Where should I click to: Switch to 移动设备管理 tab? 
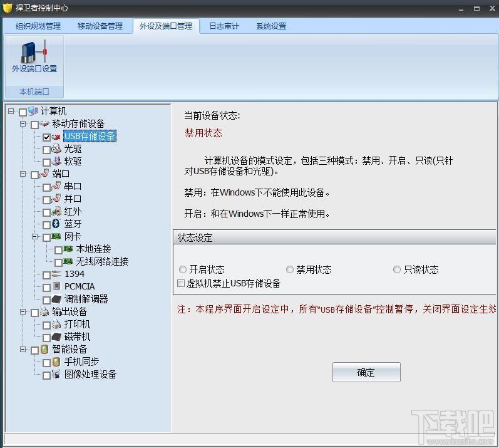click(x=100, y=26)
